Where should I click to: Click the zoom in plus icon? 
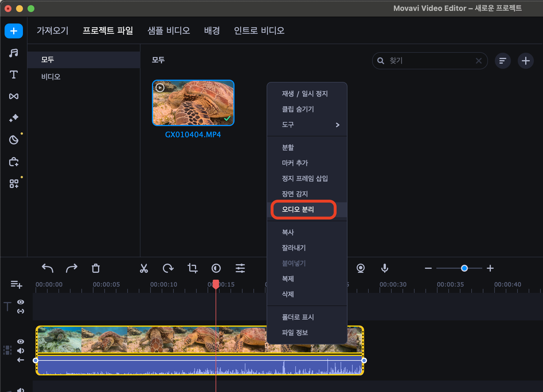[490, 268]
